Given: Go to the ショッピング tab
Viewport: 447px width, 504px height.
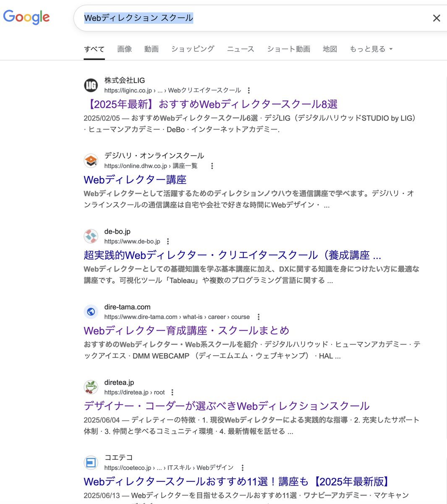Looking at the screenshot, I should [x=193, y=49].
